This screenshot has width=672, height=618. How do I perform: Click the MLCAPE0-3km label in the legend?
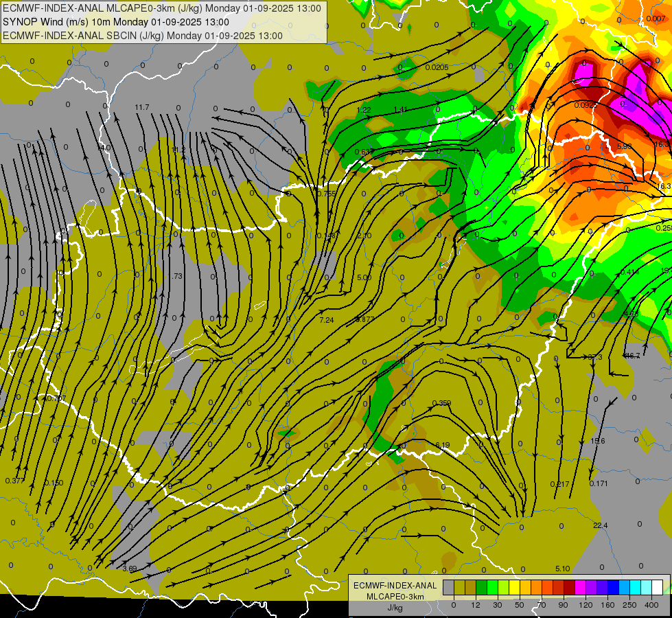(395, 597)
